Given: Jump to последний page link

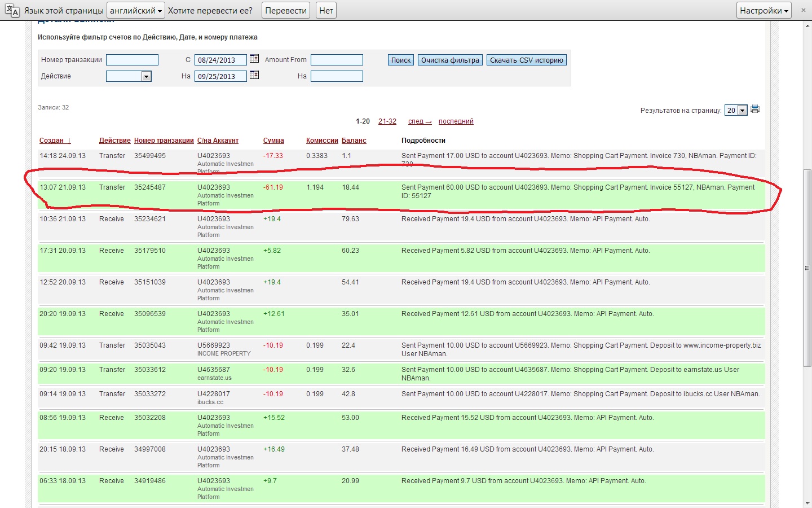Looking at the screenshot, I should click(456, 121).
